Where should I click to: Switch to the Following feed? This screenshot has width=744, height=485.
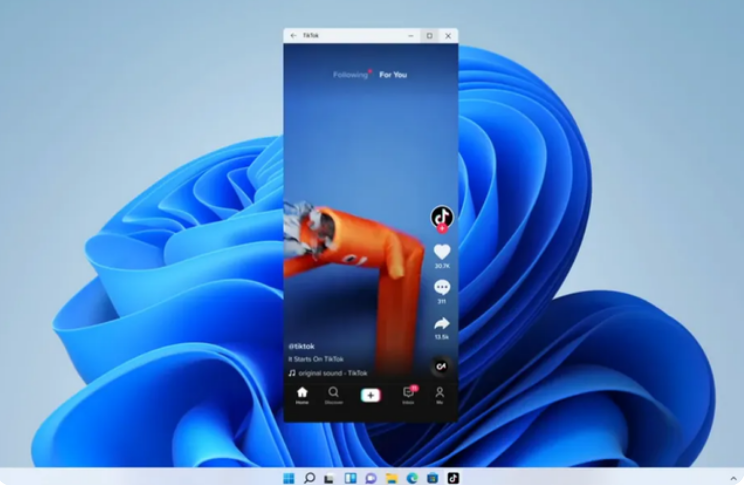click(351, 75)
